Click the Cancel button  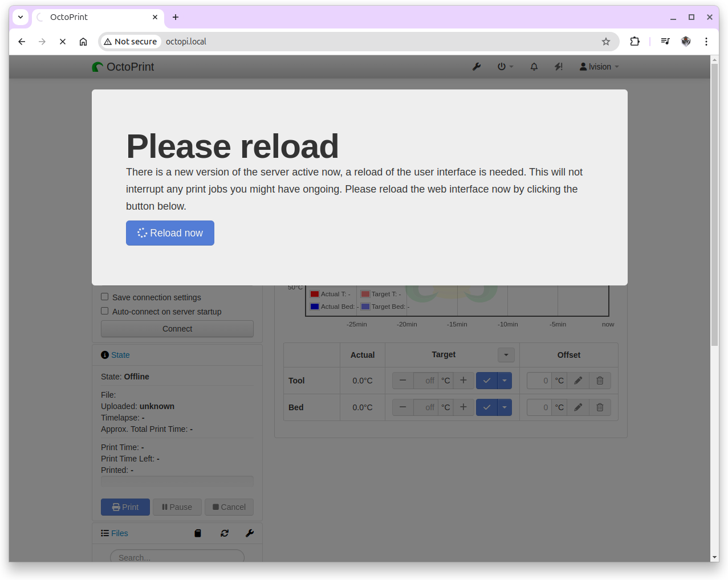tap(229, 507)
